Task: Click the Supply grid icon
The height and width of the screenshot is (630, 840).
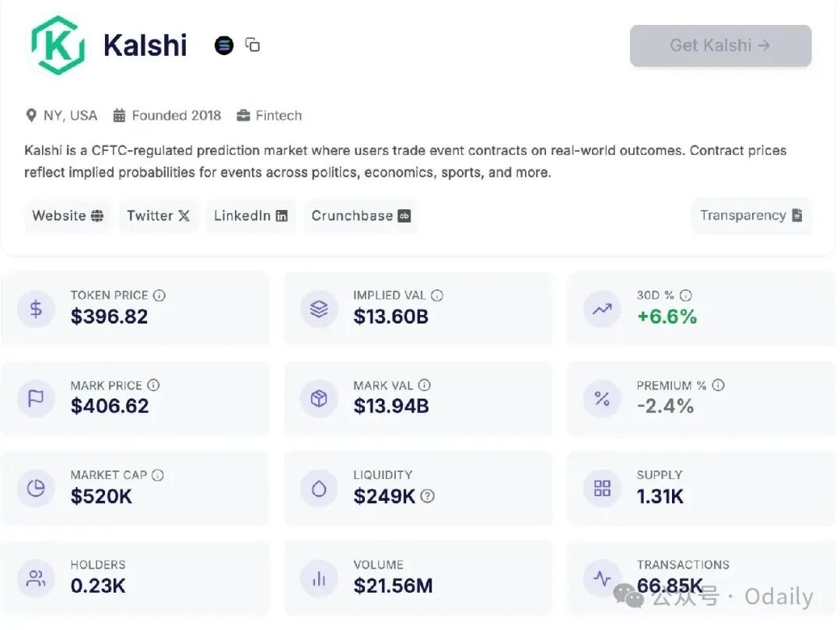Action: click(x=602, y=488)
